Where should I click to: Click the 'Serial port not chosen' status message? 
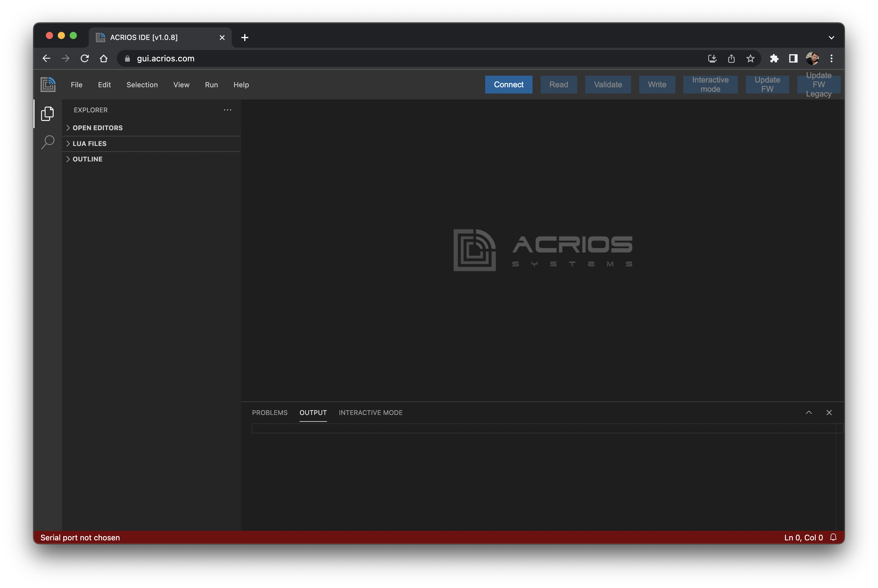[x=80, y=537]
